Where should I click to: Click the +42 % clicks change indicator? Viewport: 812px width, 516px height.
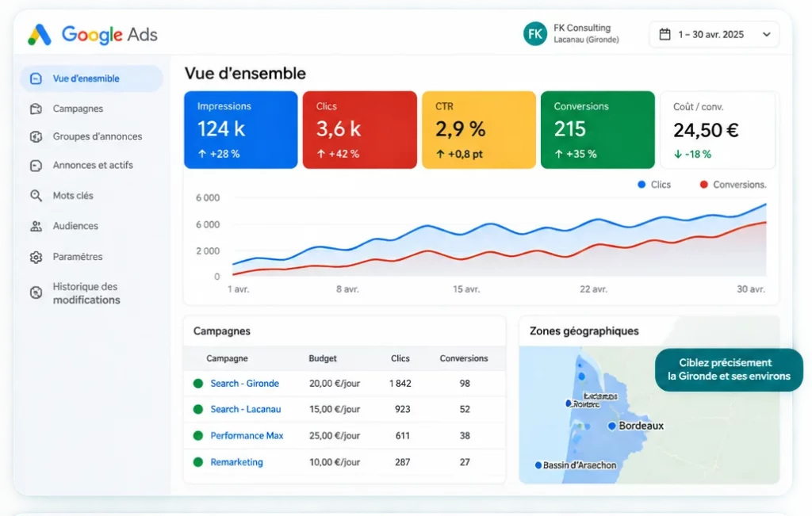(x=338, y=154)
